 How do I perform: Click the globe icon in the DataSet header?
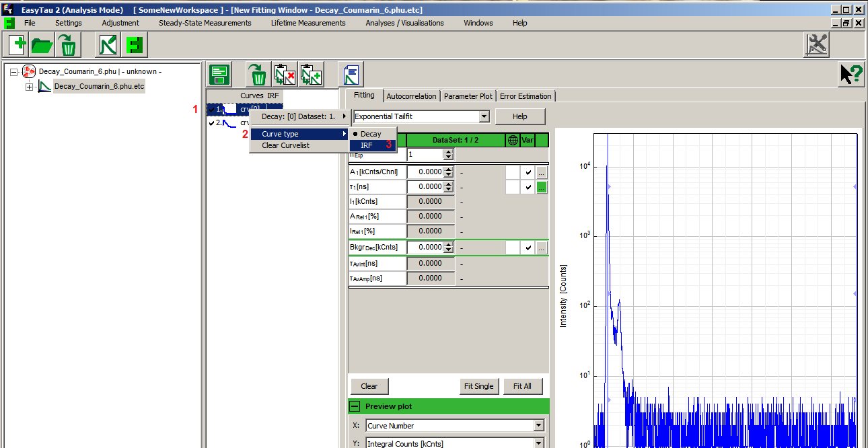point(513,140)
